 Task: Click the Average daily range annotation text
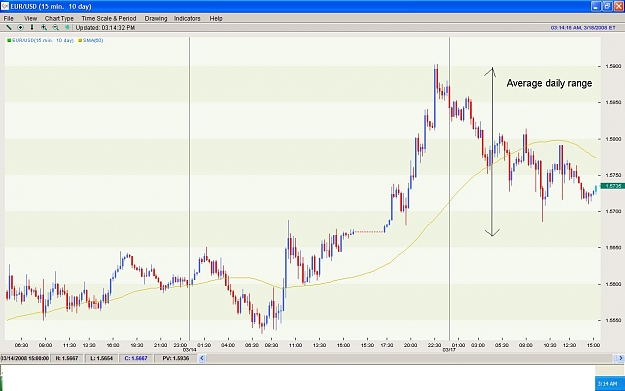pos(549,83)
